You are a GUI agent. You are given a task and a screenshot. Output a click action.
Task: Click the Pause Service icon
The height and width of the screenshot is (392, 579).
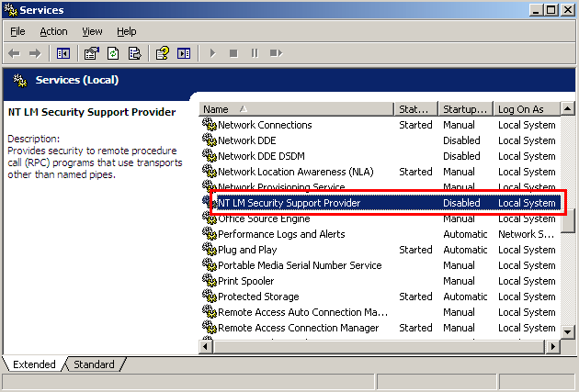(x=255, y=53)
